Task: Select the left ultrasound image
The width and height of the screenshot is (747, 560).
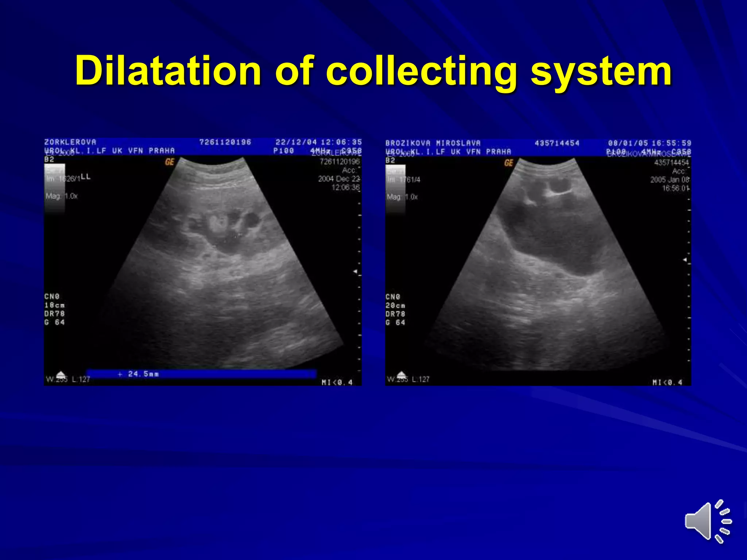Action: (203, 261)
